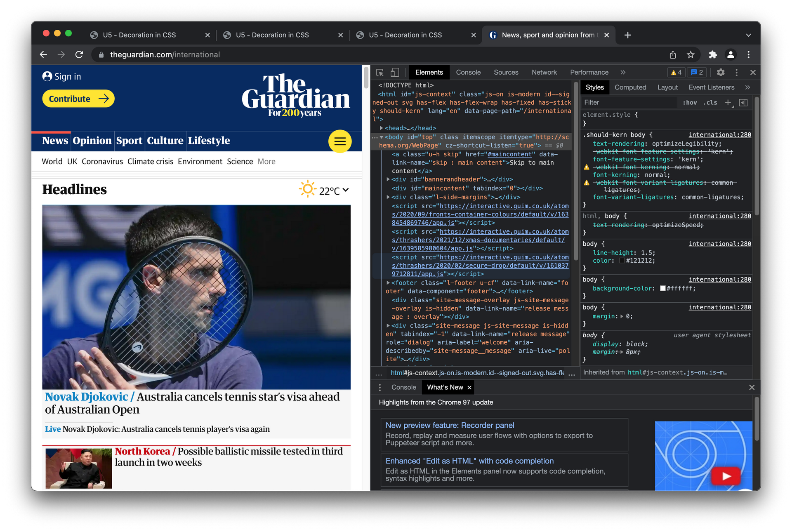
Task: Open the weather 22°C dropdown
Action: tap(346, 190)
